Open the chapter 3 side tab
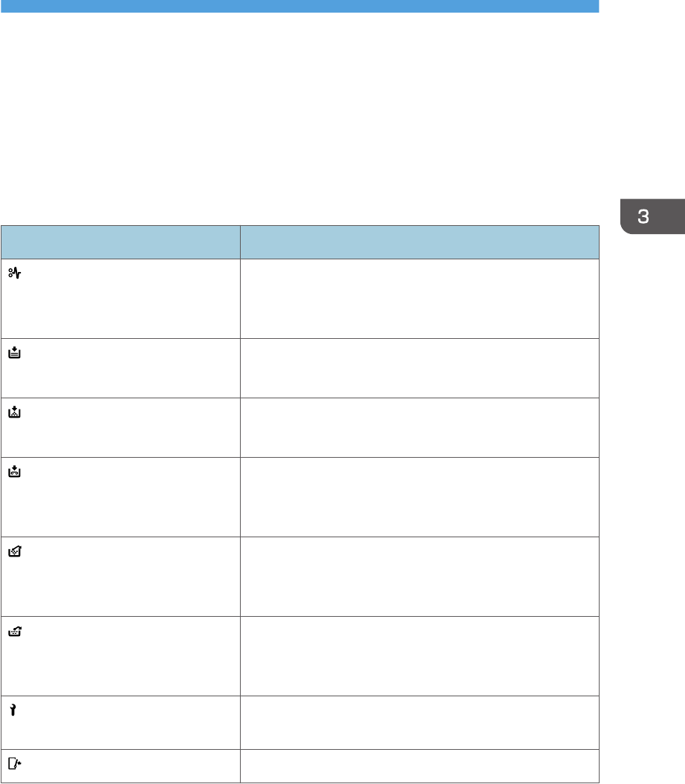The image size is (685, 784). click(652, 216)
